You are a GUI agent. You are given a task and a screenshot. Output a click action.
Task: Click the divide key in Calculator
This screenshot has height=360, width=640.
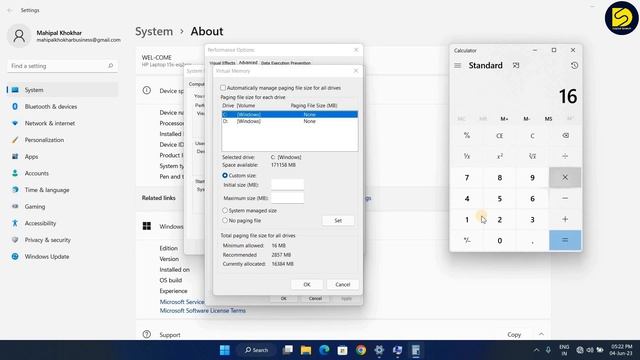(x=565, y=156)
